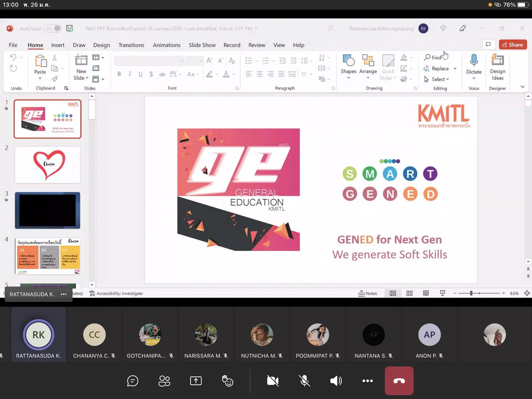
Task: Open the more actions ellipsis menu
Action: [368, 381]
